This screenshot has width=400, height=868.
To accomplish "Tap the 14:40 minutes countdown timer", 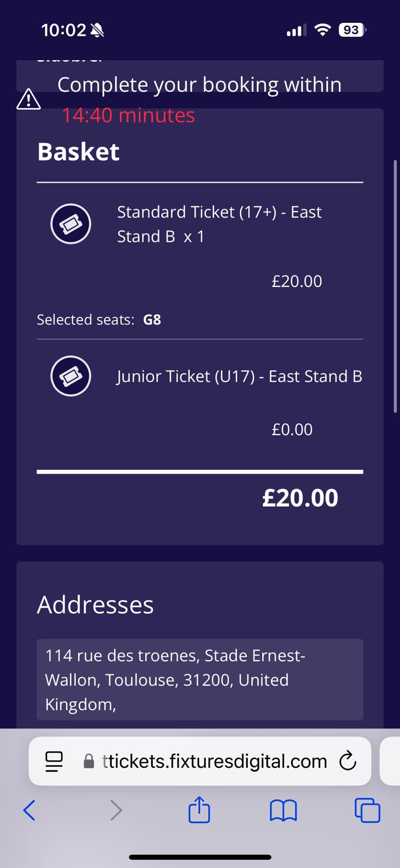I will coord(128,115).
